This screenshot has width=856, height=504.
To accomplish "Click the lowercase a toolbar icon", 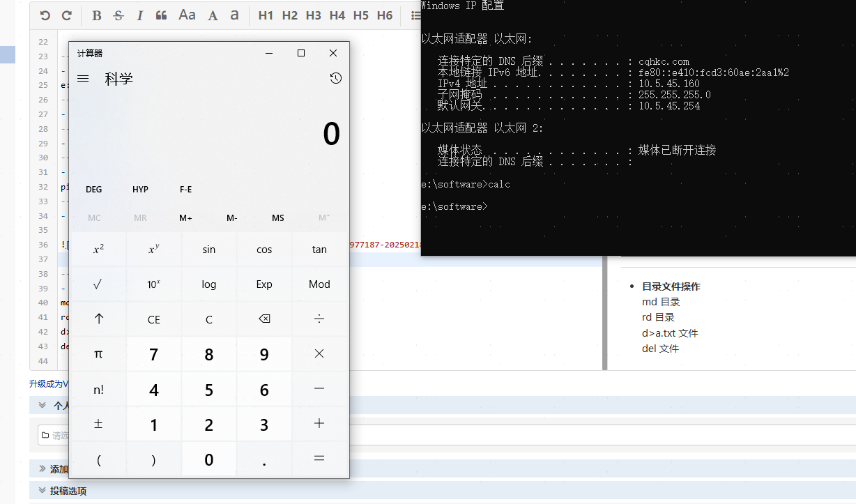I will (235, 15).
